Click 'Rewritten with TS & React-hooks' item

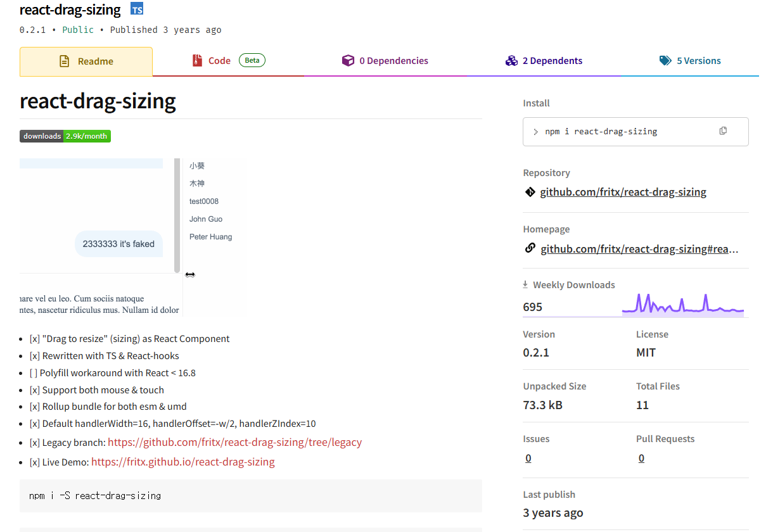point(105,356)
